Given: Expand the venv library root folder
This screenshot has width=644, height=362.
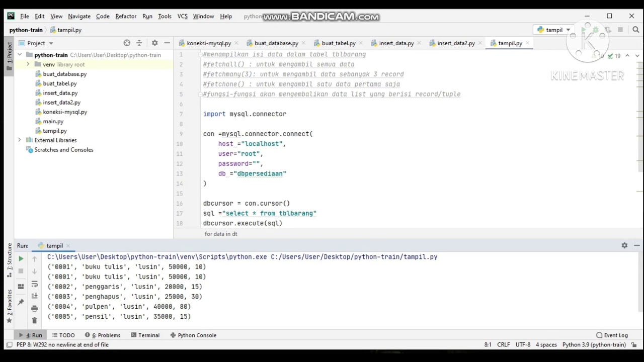Looking at the screenshot, I should (28, 64).
